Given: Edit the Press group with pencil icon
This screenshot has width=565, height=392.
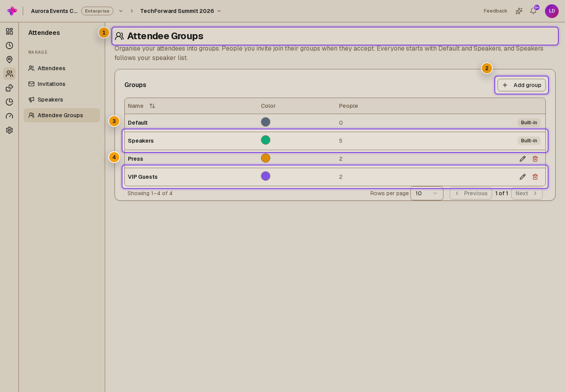Looking at the screenshot, I should pyautogui.click(x=523, y=159).
